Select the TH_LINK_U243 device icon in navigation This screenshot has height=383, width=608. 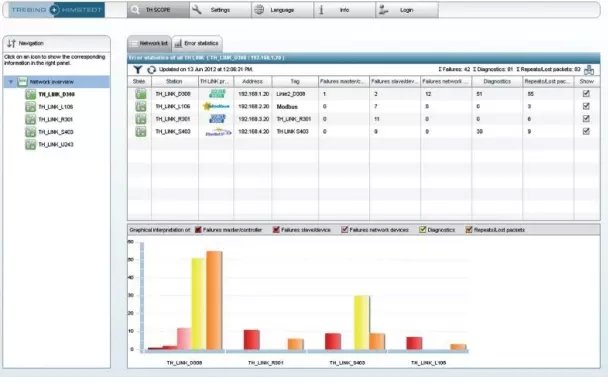tap(31, 145)
